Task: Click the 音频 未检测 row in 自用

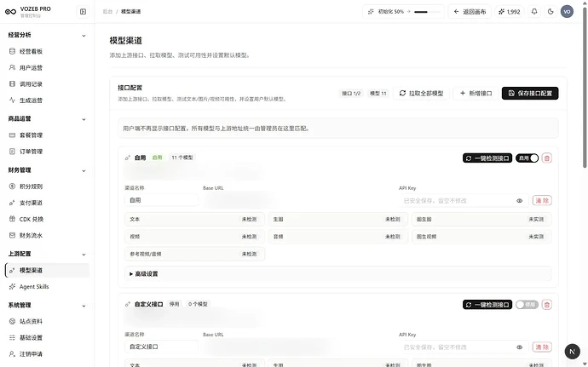Action: point(337,237)
